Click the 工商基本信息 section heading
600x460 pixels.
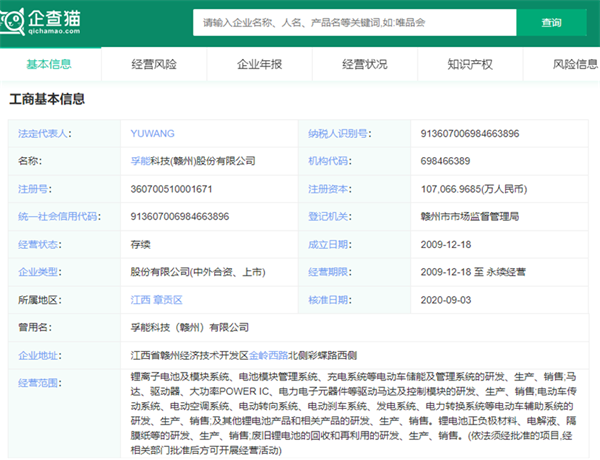click(x=46, y=99)
